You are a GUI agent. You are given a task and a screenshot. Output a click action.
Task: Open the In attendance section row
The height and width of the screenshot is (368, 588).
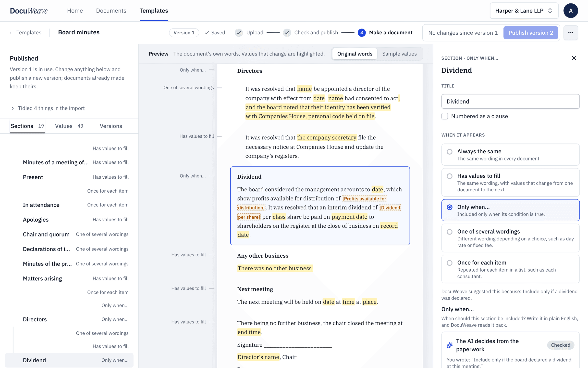coord(69,205)
